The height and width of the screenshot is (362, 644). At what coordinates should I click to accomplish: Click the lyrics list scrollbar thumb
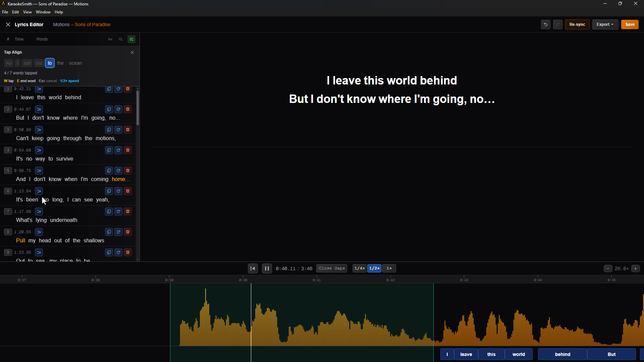point(138,108)
